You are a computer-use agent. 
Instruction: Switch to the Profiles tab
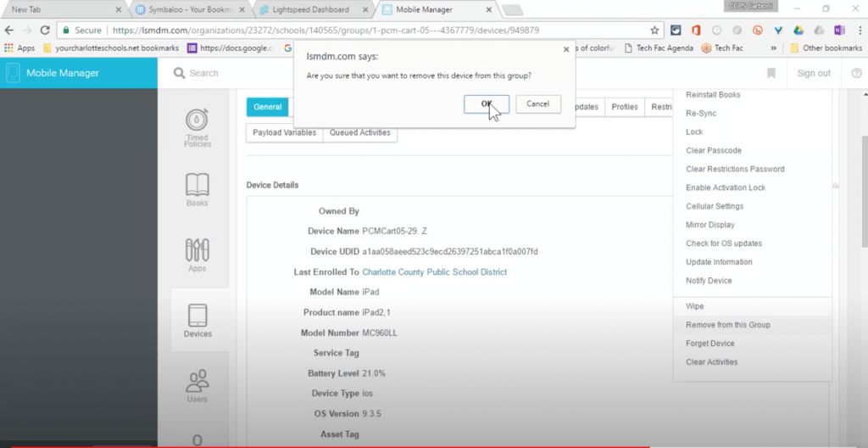point(625,107)
